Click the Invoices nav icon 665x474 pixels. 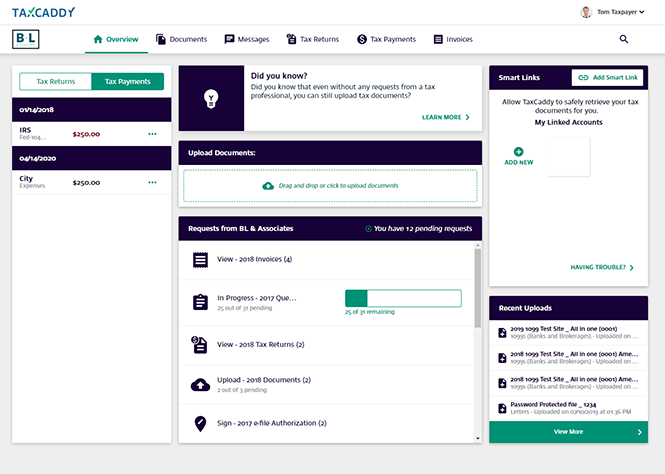click(x=438, y=39)
